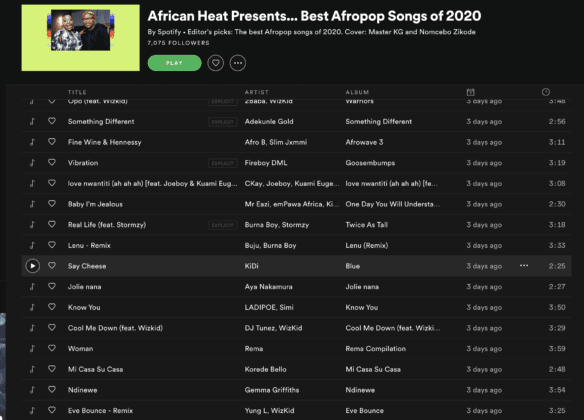Click the music note icon beside Ndinewe
This screenshot has width=584, height=420.
coord(32,389)
